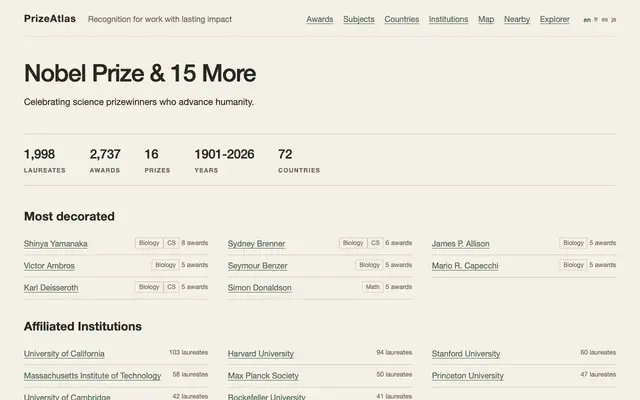Open Karl Deisseroth's profile
Image resolution: width=640 pixels, height=400 pixels.
pyautogui.click(x=51, y=288)
